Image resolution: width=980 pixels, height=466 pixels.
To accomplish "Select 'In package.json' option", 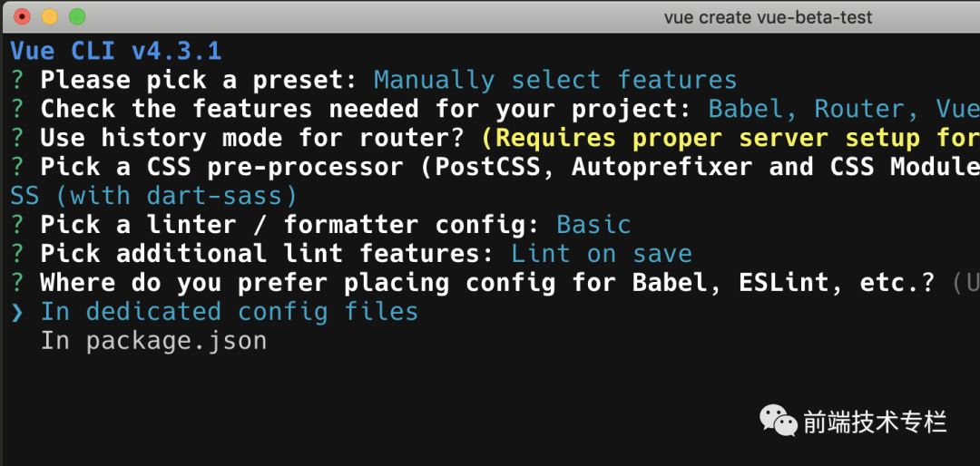I will pyautogui.click(x=153, y=341).
